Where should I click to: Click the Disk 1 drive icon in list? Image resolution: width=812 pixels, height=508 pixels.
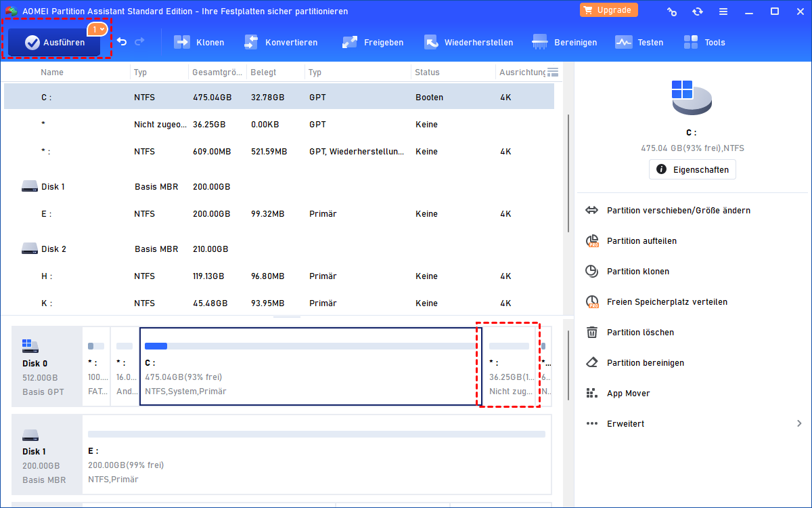click(x=29, y=186)
